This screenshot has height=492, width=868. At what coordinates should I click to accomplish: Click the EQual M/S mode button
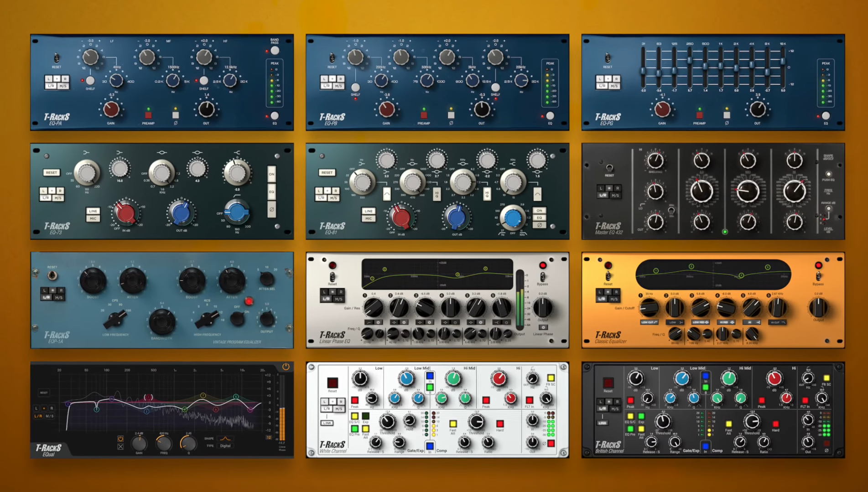[x=49, y=416]
